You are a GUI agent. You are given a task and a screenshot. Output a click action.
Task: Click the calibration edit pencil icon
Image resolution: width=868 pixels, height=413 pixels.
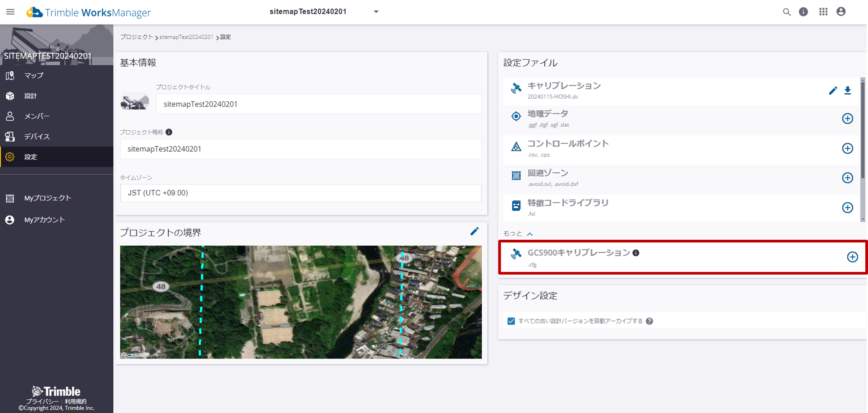[833, 91]
